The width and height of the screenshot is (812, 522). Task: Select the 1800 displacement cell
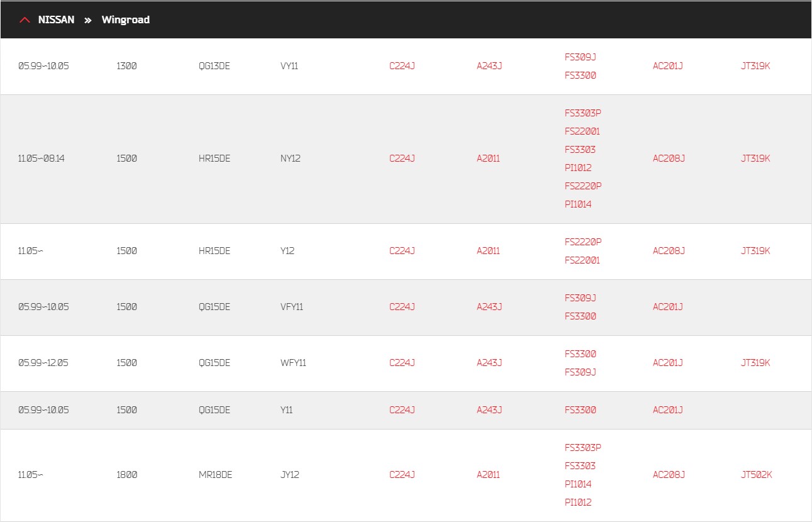tap(126, 475)
